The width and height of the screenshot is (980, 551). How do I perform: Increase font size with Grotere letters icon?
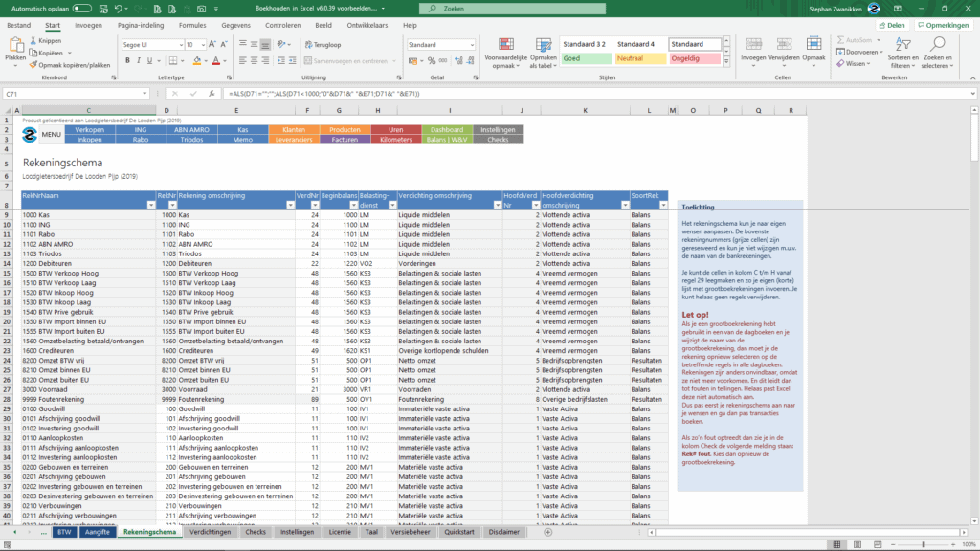tap(212, 45)
